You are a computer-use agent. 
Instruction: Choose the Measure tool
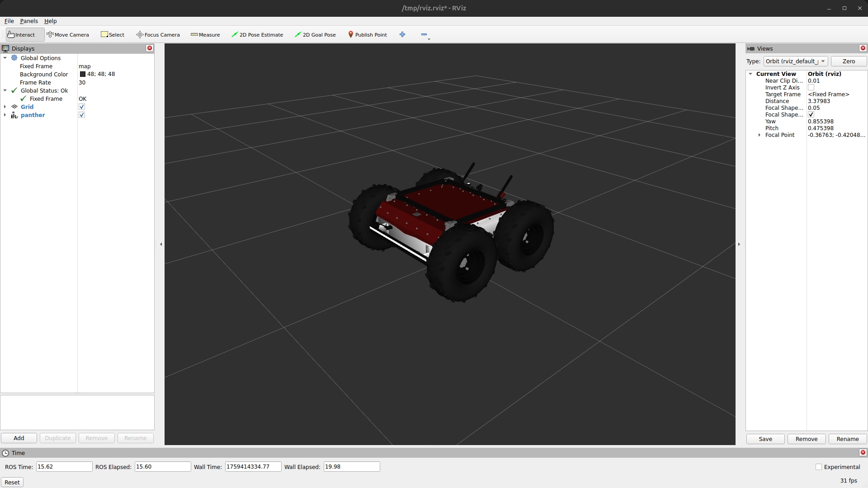click(x=205, y=35)
